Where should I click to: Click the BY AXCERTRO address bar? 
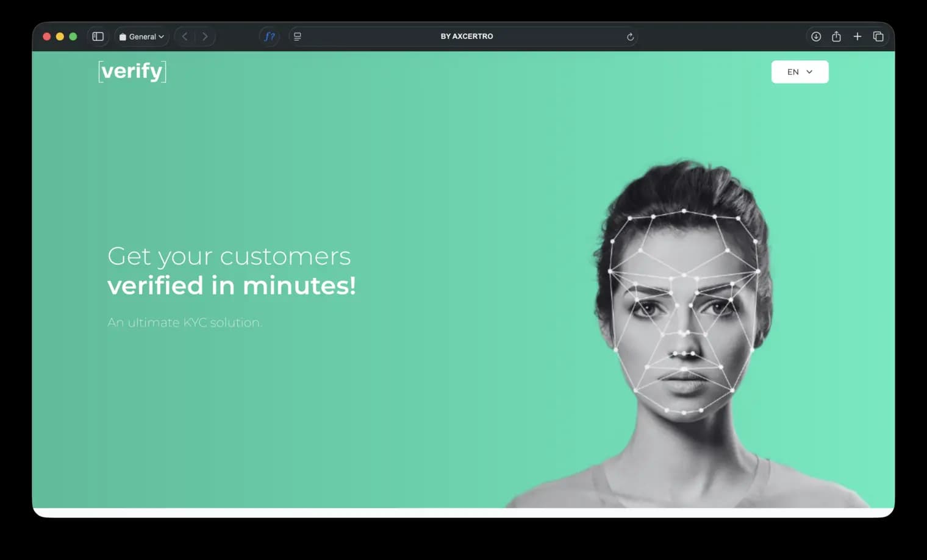[467, 36]
